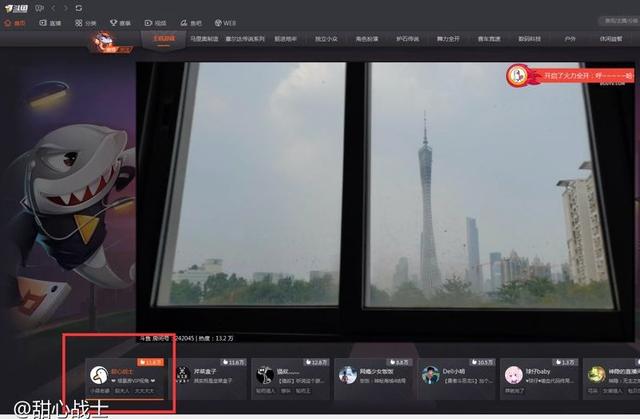Click the green avatar on the last card
Viewport: 640px width, 419px height.
[x=596, y=375]
